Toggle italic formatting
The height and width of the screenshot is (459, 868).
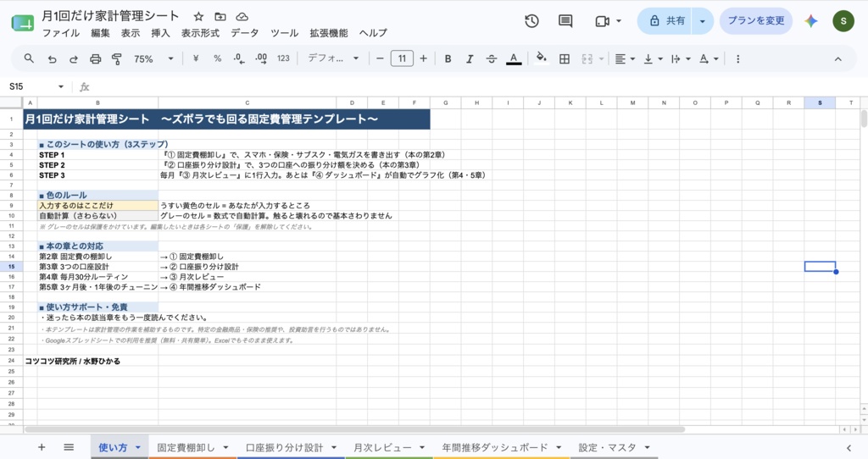(x=470, y=58)
